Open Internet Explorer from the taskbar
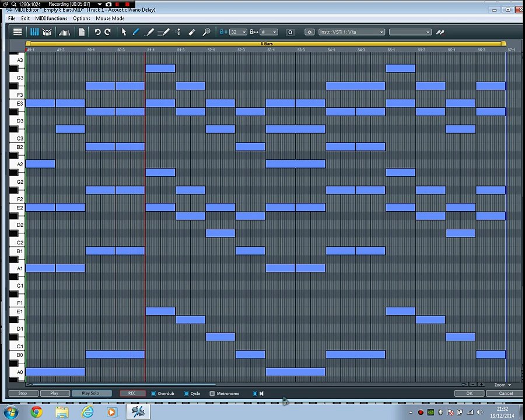Image resolution: width=525 pixels, height=420 pixels. pos(87,412)
